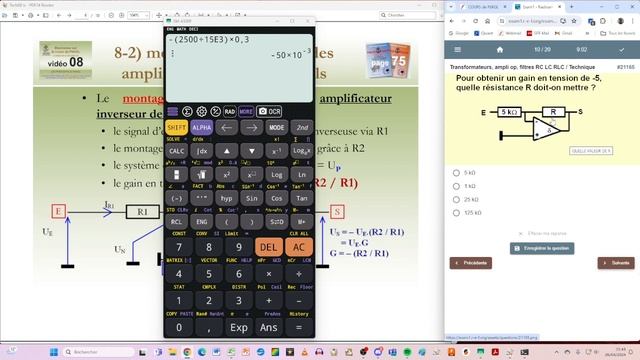Click the Cos key
Viewport: 640px width, 360px height.
click(x=276, y=198)
